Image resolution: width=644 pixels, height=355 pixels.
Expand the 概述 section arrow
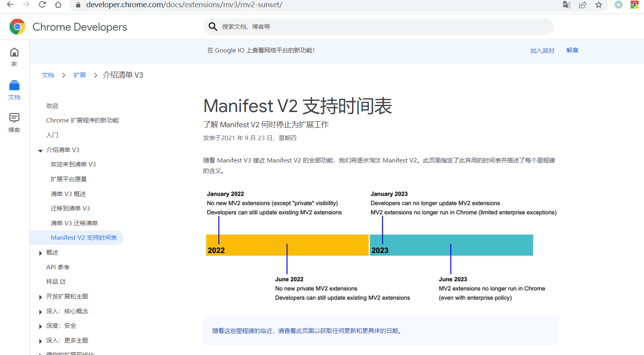click(x=40, y=253)
